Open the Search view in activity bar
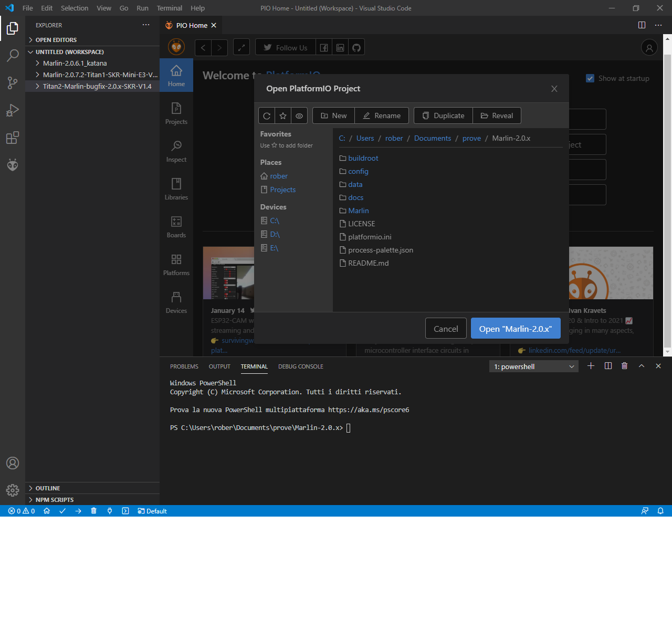Viewport: 672px width, 630px height. (x=13, y=56)
